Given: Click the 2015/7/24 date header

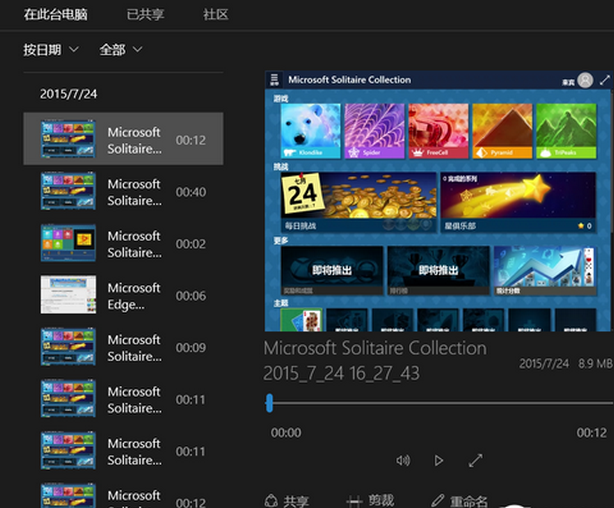Looking at the screenshot, I should click(69, 94).
